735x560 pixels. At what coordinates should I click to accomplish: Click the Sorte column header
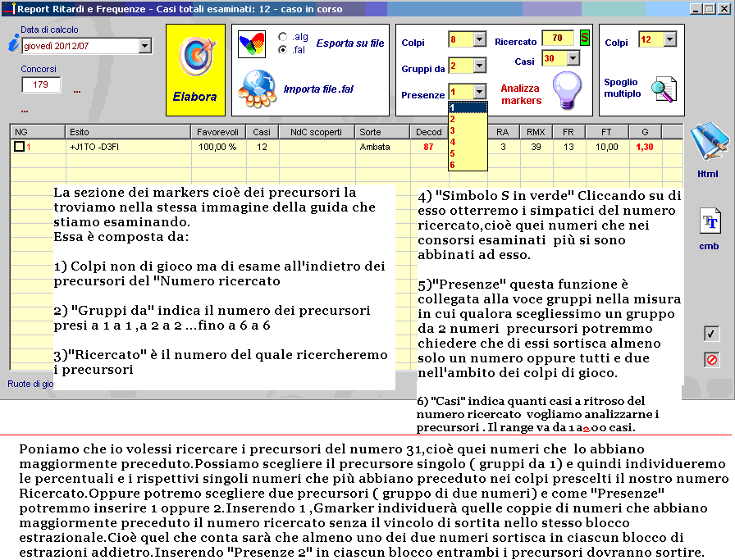[382, 132]
